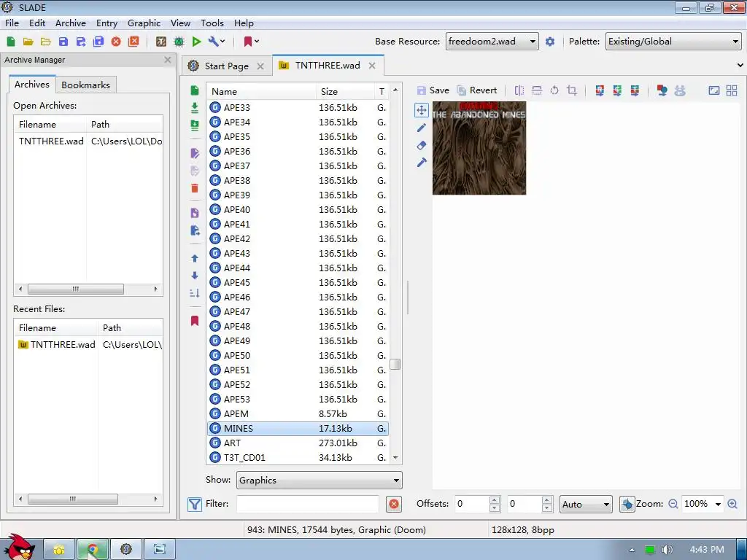
Task: Switch to the Start Page tab
Action: coord(226,66)
